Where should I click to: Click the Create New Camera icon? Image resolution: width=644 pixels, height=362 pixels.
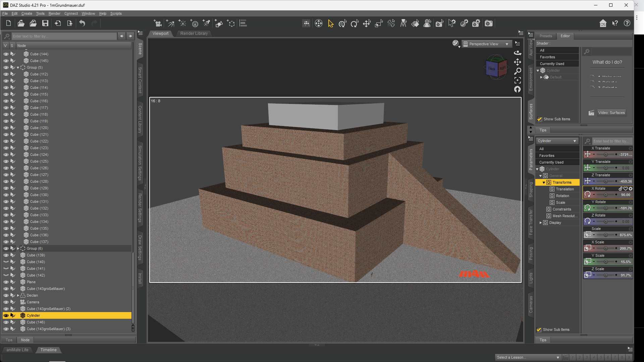(x=158, y=23)
